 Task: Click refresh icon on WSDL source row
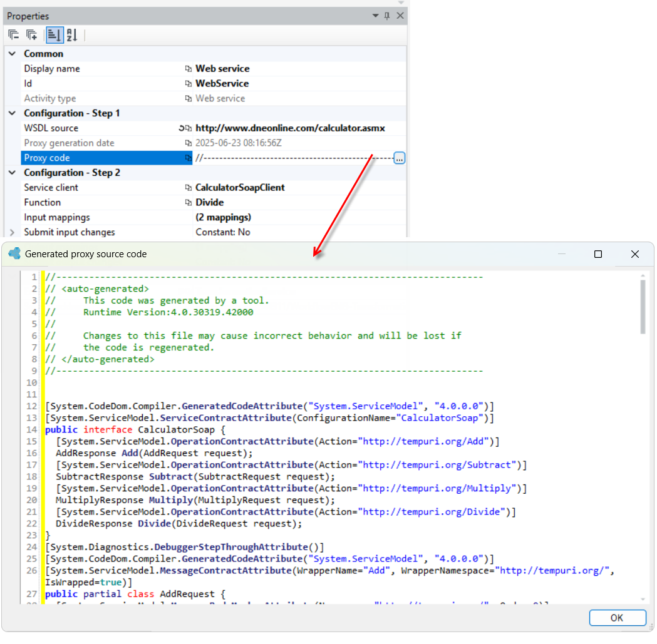pyautogui.click(x=182, y=128)
